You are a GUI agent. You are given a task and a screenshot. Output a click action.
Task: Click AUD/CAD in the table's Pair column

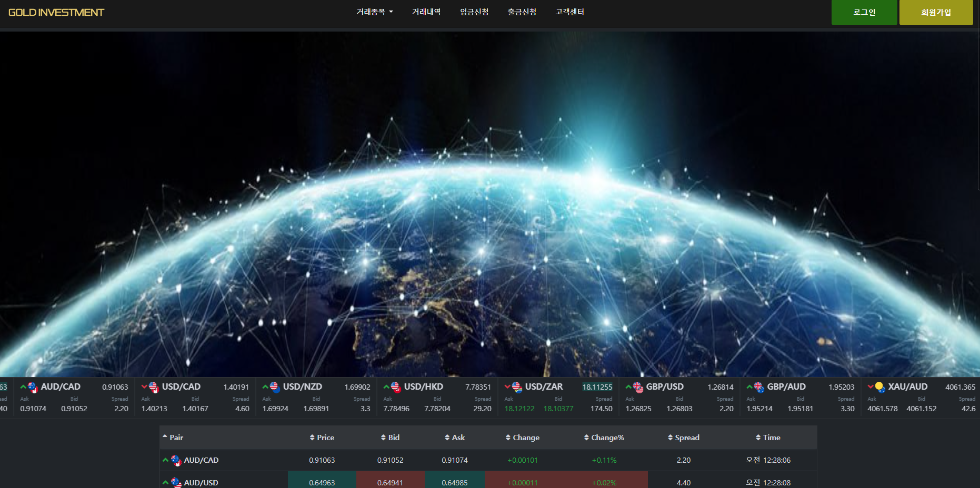pyautogui.click(x=201, y=460)
